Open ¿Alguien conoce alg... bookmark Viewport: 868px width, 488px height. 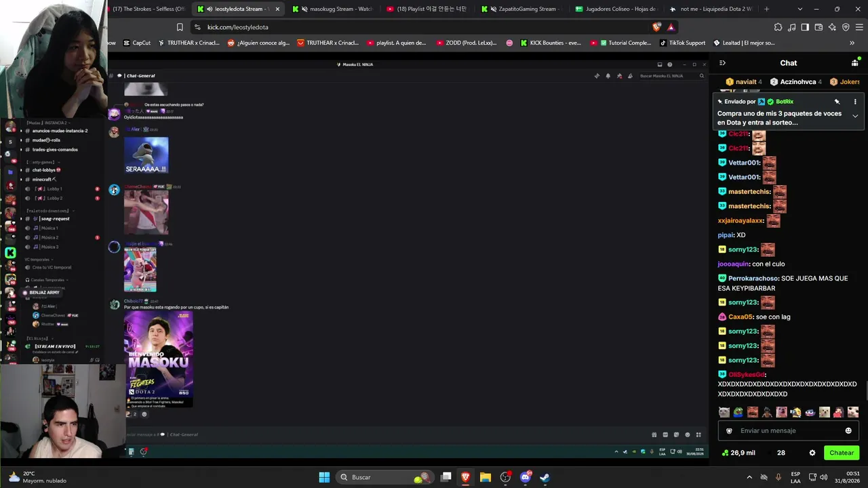pos(258,43)
